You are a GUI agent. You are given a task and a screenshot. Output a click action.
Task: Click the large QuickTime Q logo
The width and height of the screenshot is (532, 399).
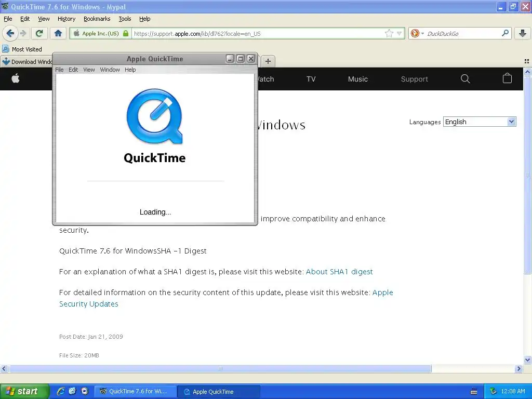coord(155,116)
